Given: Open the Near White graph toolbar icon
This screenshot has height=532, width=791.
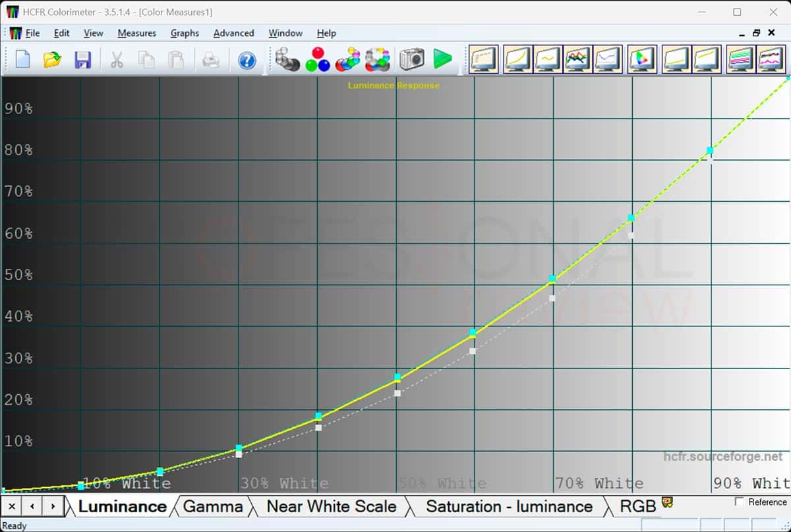Looking at the screenshot, I should click(707, 59).
